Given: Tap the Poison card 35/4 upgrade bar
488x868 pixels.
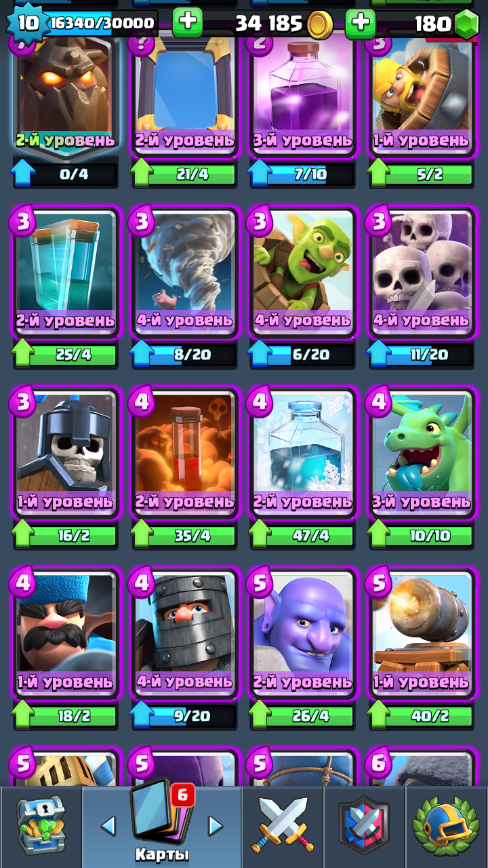Looking at the screenshot, I should 184,535.
